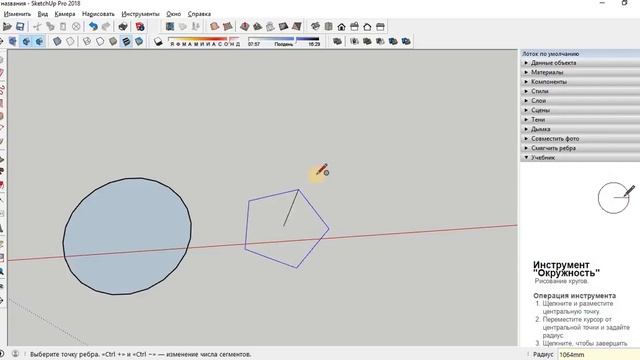Expand the Стили panel
This screenshot has width=640, height=360.
coord(580,91)
